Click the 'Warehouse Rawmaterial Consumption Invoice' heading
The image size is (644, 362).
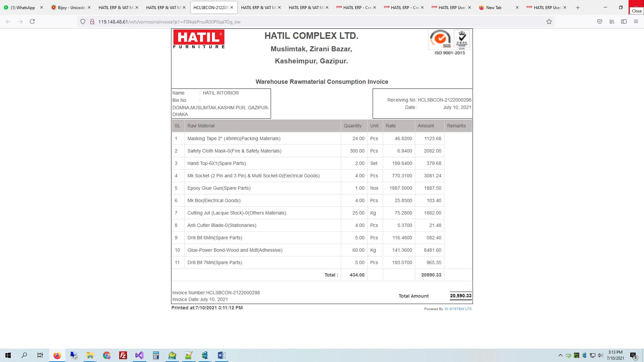coord(322,82)
